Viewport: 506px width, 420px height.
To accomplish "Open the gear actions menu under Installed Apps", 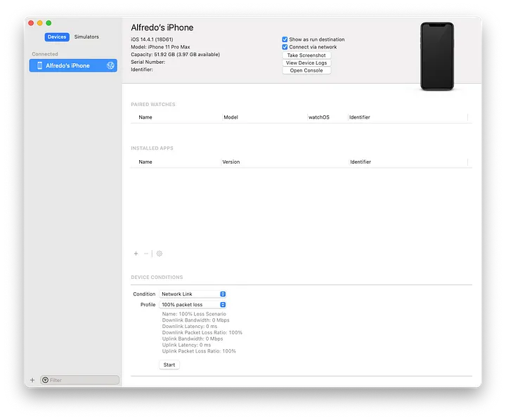I will pos(160,254).
